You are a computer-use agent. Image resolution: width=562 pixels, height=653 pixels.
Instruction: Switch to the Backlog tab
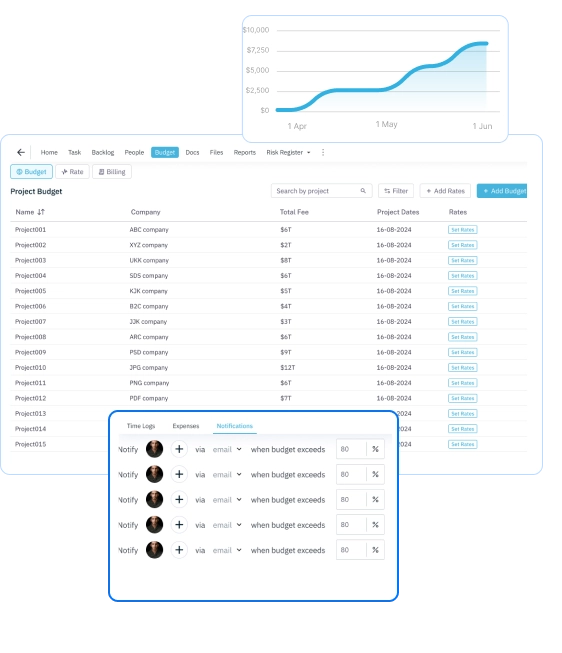pyautogui.click(x=103, y=152)
